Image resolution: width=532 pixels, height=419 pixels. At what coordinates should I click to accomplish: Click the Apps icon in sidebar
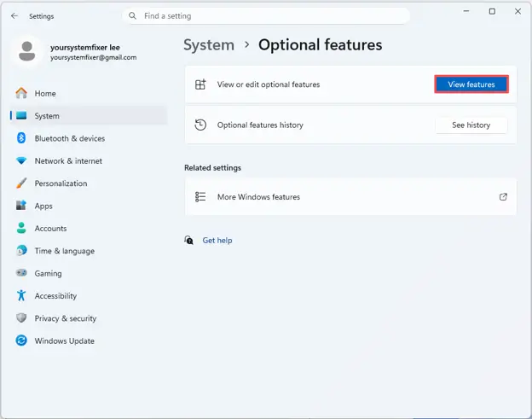pyautogui.click(x=21, y=206)
